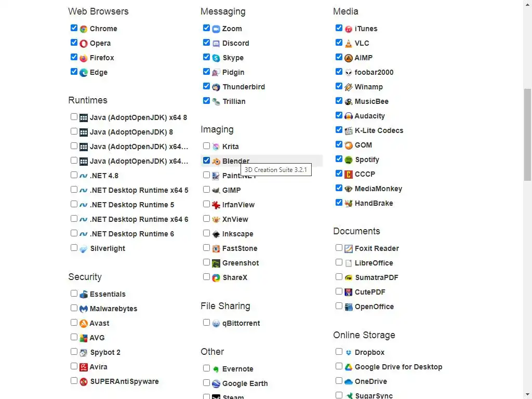The height and width of the screenshot is (399, 532).
Task: Click the scrollbar up arrow
Action: click(527, 4)
